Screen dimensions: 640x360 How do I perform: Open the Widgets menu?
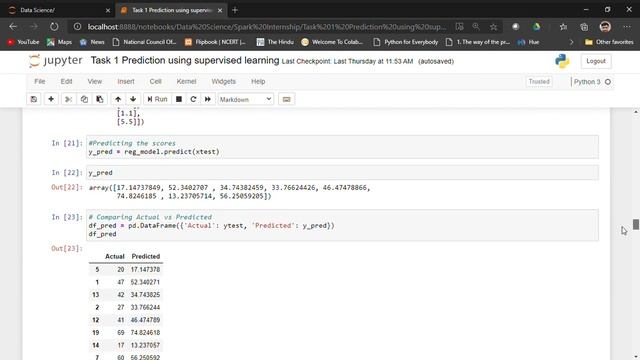pyautogui.click(x=223, y=82)
